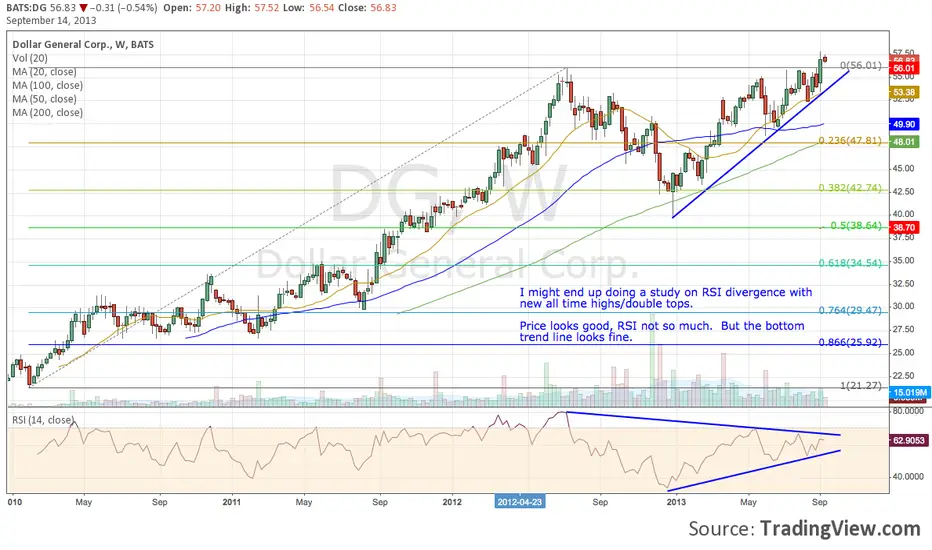Click the 30.00 price axis label
Screen dimensions: 932x550
(x=903, y=306)
